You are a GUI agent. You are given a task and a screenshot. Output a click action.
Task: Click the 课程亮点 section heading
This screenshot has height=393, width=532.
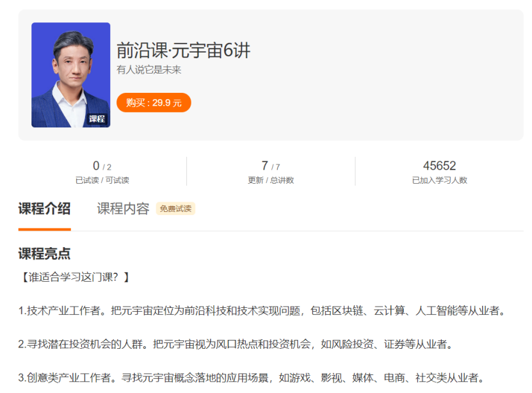44,254
